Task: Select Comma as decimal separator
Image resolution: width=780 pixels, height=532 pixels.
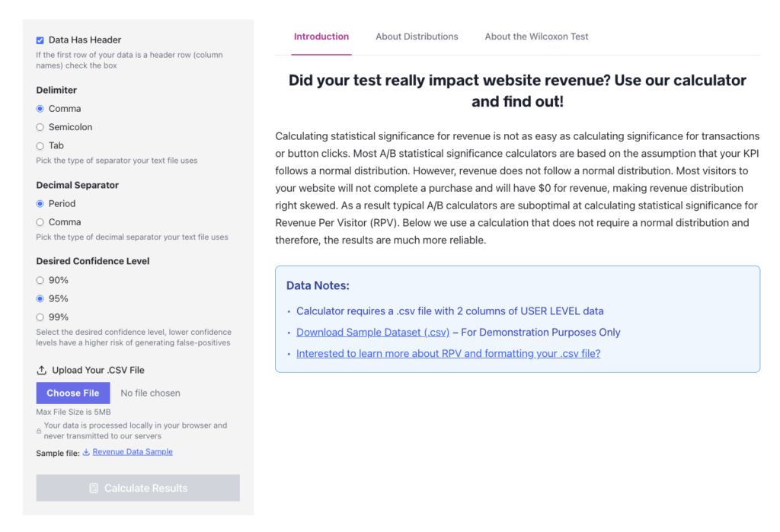Action: [40, 222]
